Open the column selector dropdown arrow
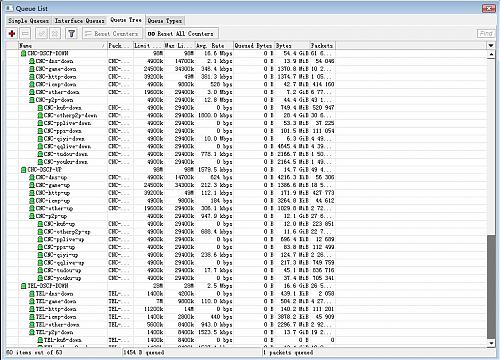The width and height of the screenshot is (500, 360). 491,45
